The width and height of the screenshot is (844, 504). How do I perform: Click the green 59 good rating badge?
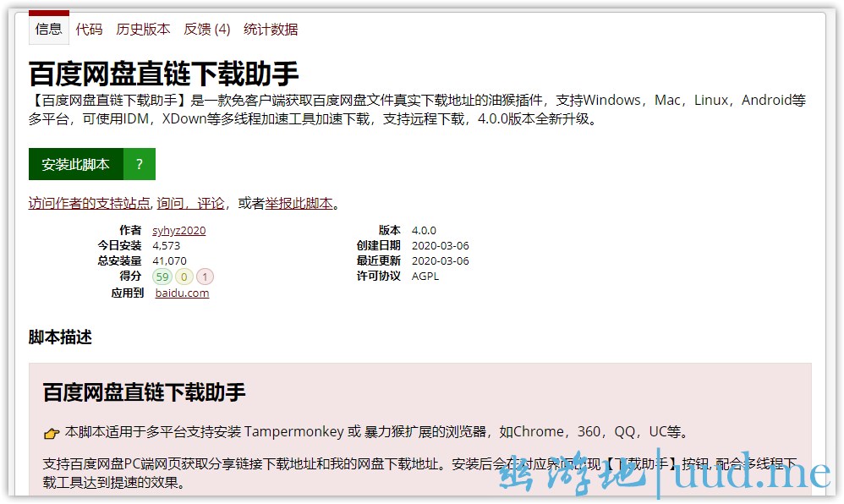(x=162, y=277)
